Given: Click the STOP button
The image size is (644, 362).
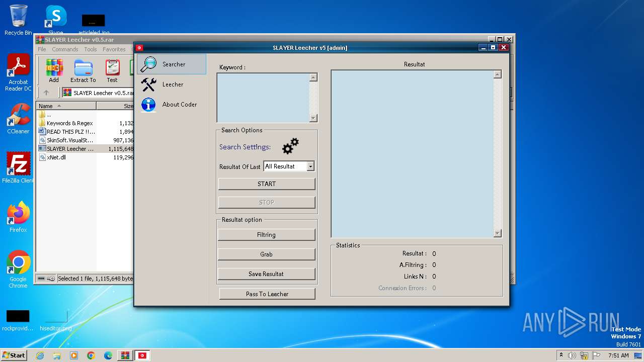Looking at the screenshot, I should pyautogui.click(x=267, y=203).
